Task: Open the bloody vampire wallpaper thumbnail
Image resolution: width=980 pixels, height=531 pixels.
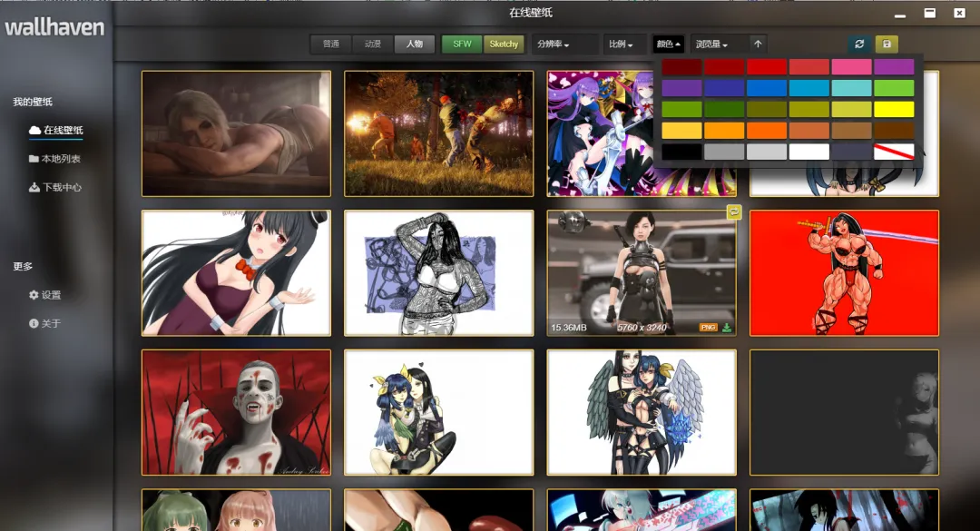Action: (x=236, y=412)
